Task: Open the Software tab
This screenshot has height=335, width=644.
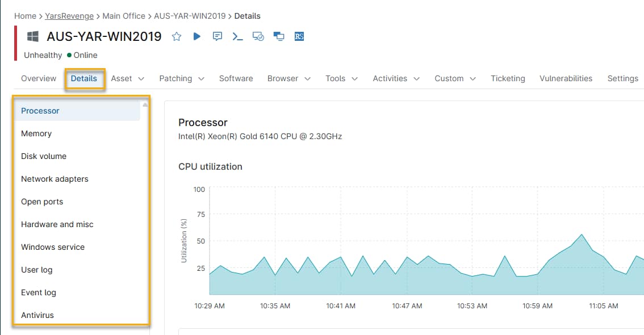Action: (x=236, y=78)
